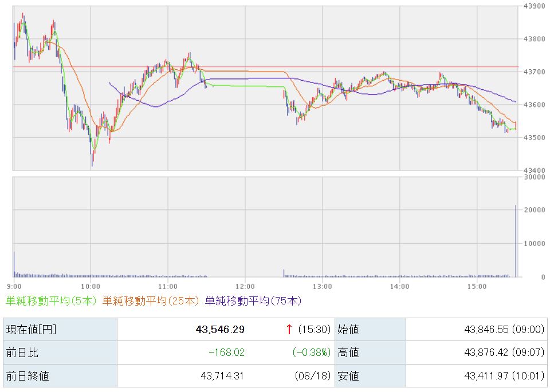Screen dimensions: 550x392
Task: Click the percentage change (-0.38%)
Action: [x=312, y=353]
